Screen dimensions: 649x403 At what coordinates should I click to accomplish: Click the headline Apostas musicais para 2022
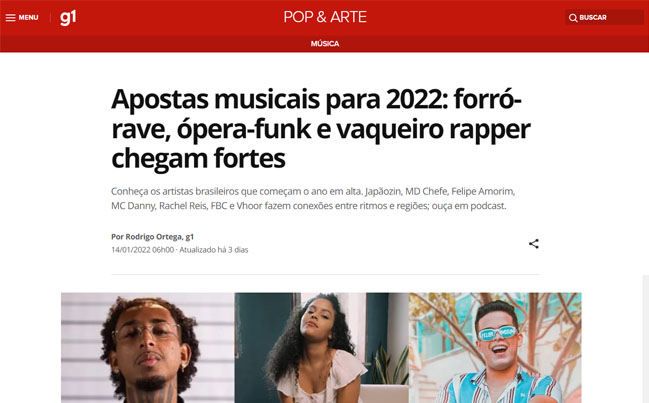tap(321, 129)
